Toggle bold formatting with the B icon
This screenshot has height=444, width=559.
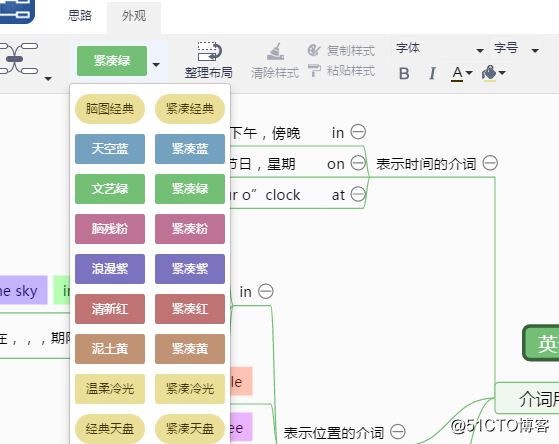pyautogui.click(x=404, y=74)
